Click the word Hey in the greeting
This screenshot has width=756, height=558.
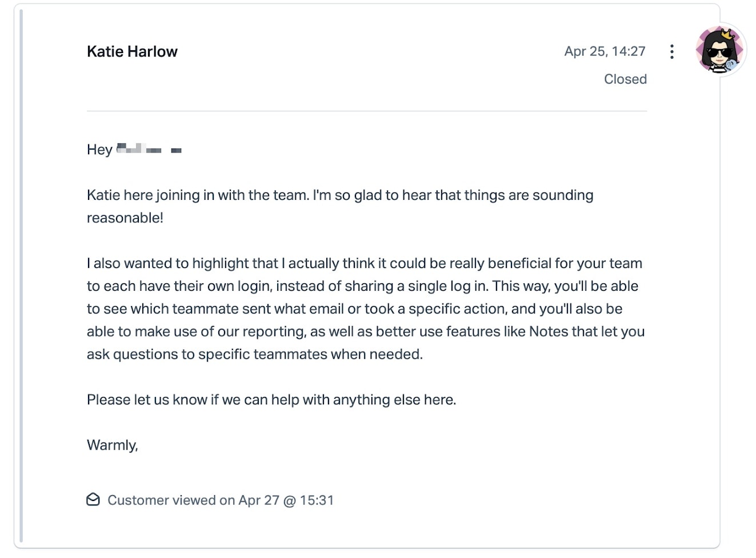point(99,150)
